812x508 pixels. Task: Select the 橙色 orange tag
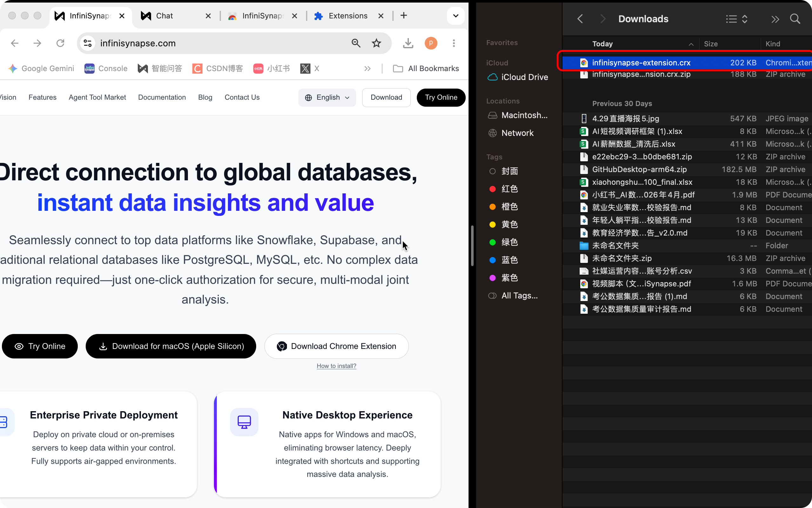503,207
